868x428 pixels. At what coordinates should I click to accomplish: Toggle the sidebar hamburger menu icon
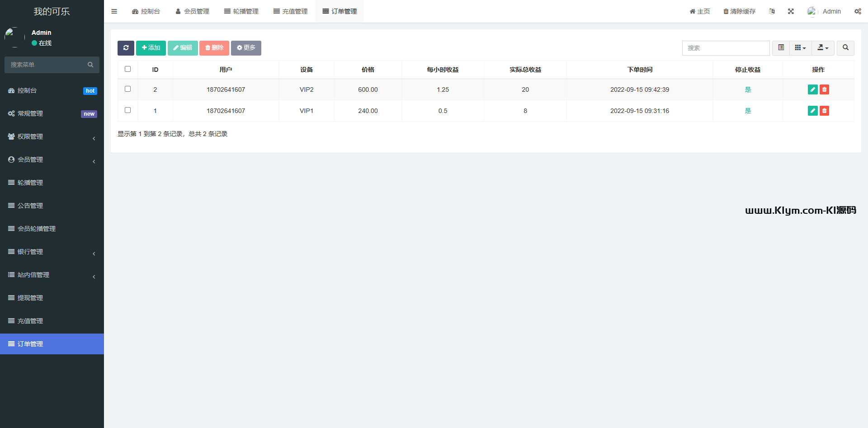pyautogui.click(x=114, y=11)
